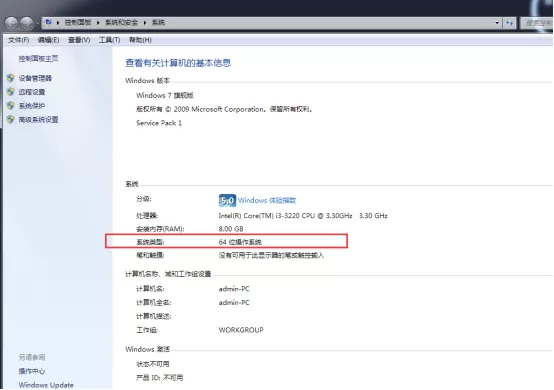554x390 pixels.
Task: Open the Windows 体验指数 link
Action: (x=267, y=200)
